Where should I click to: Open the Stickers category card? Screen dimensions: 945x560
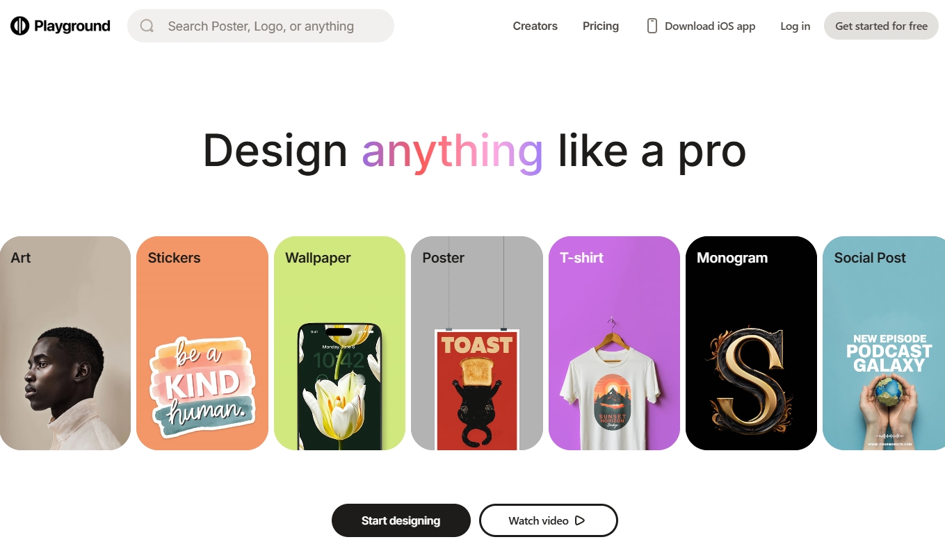click(202, 343)
